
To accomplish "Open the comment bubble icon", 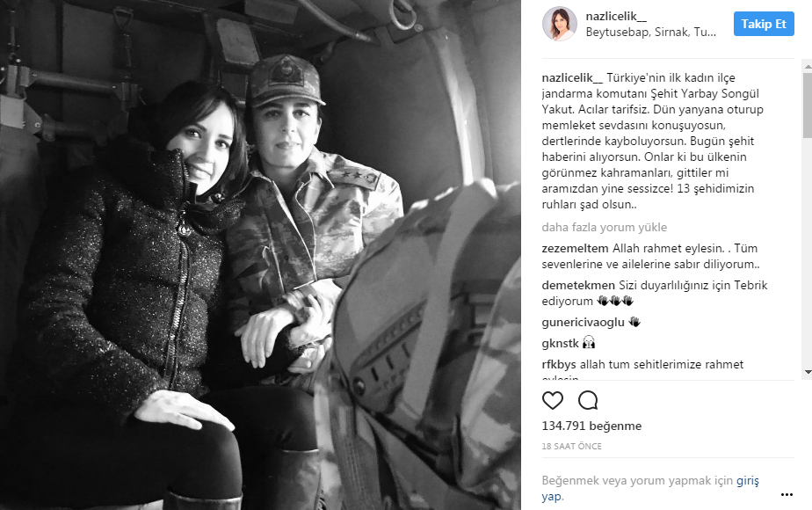I will (588, 401).
